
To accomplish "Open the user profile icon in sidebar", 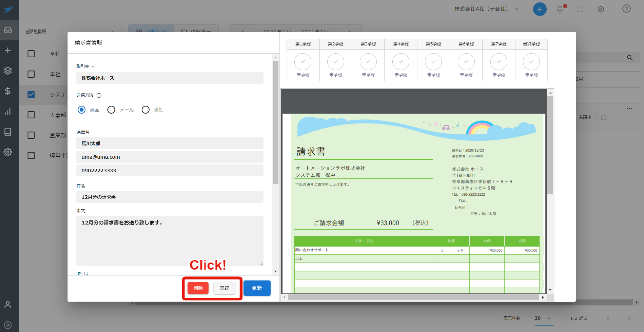I will [x=8, y=305].
